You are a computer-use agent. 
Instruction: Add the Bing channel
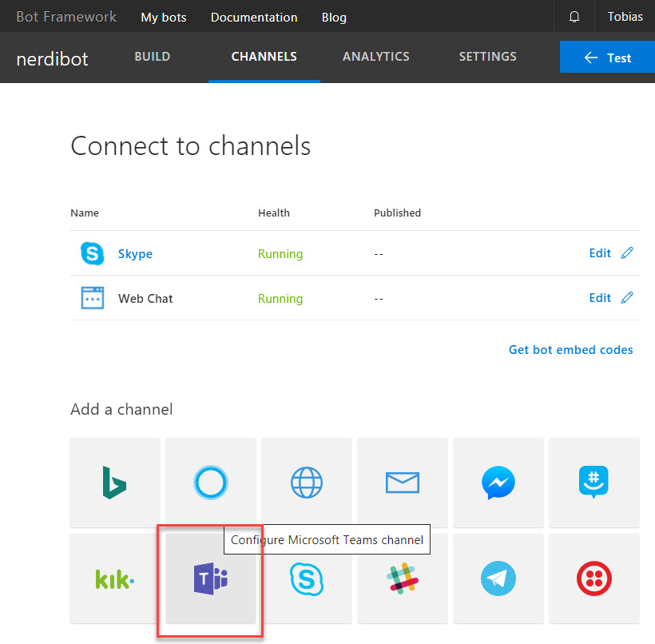[x=115, y=483]
